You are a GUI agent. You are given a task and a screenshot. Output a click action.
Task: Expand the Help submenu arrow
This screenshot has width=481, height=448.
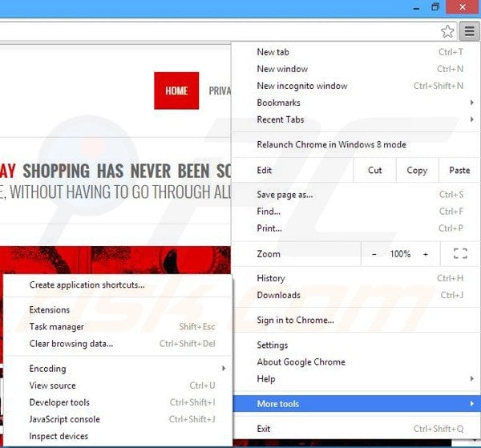(x=472, y=379)
